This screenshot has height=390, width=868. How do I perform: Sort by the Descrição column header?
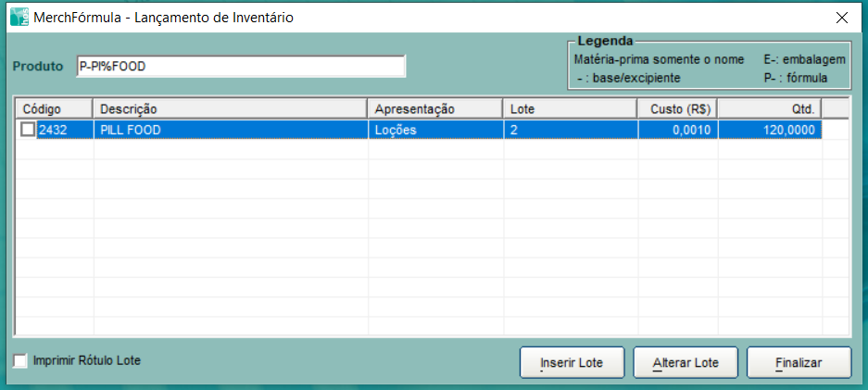[x=230, y=109]
